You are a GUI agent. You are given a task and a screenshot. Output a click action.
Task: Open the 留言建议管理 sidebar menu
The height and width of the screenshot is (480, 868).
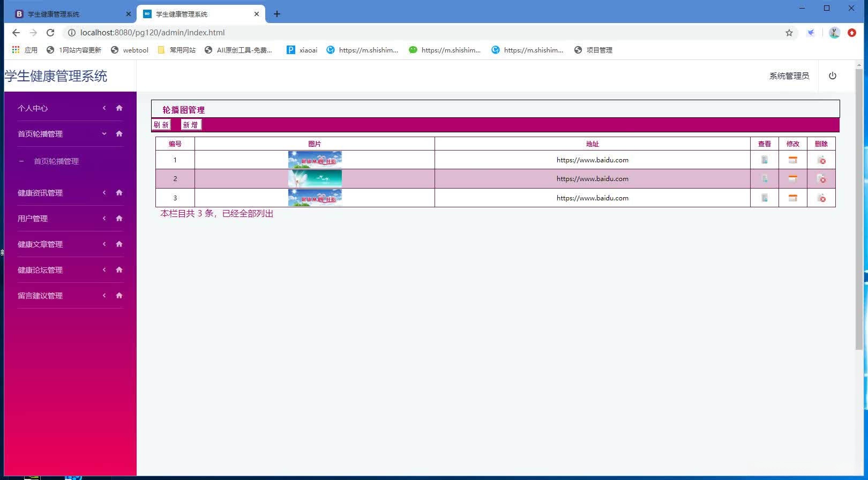(40, 296)
